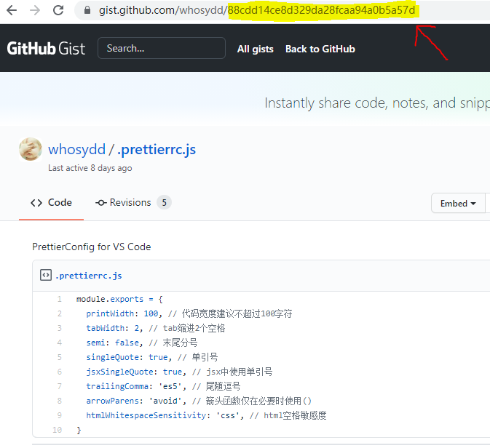Click the file code icon next to .prettierrc.js
The height and width of the screenshot is (448, 490).
point(46,276)
